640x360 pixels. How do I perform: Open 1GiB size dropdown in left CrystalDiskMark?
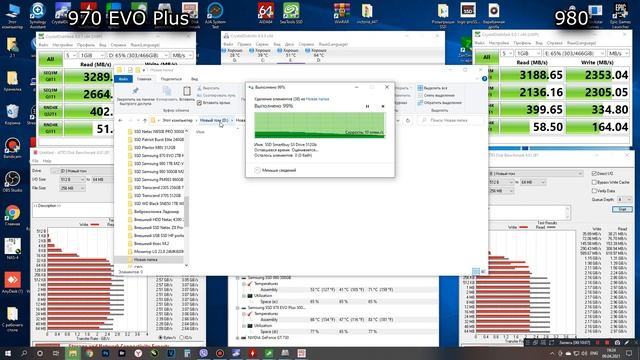click(91, 55)
